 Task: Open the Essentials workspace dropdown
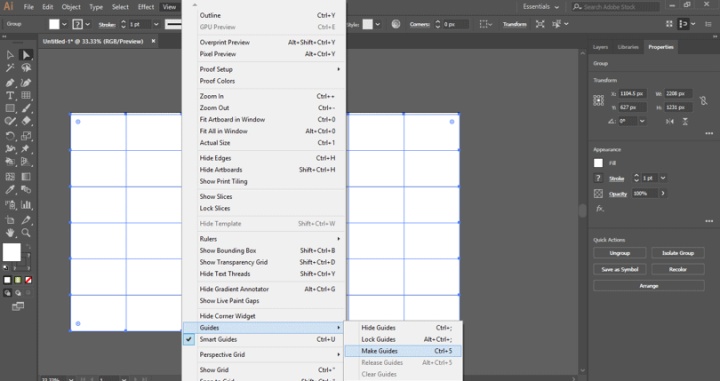click(x=541, y=7)
